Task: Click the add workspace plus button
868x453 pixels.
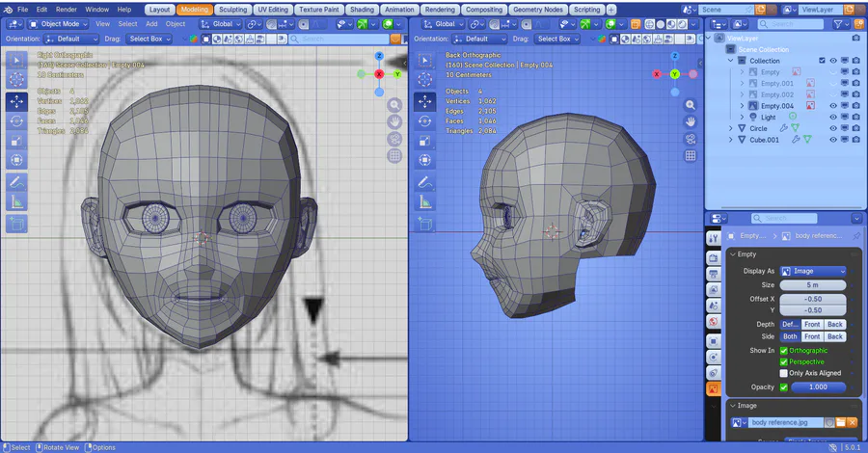Action: point(611,10)
